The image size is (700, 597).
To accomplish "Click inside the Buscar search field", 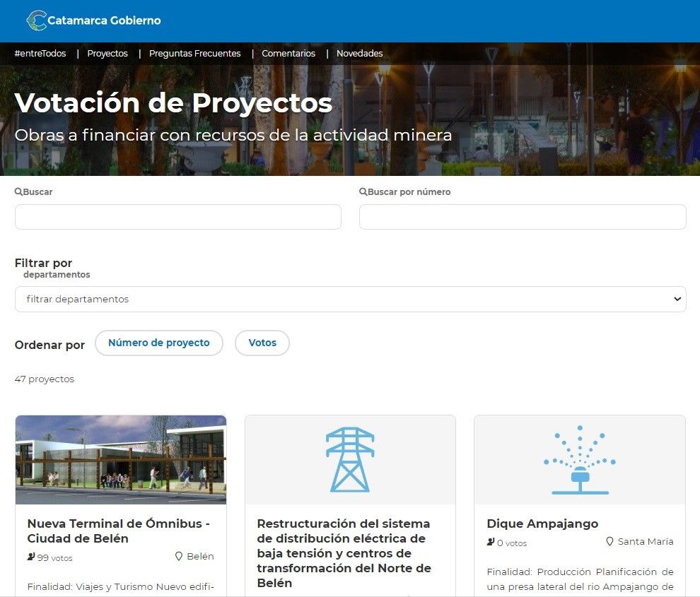I will (x=177, y=217).
